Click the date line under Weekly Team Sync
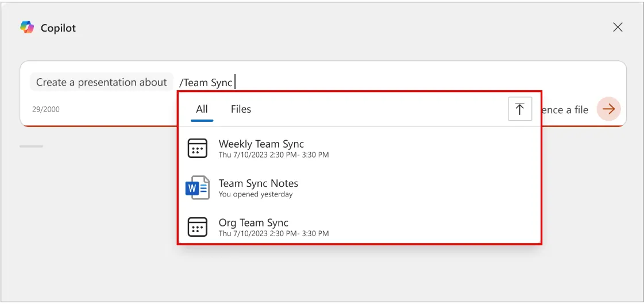644x304 pixels. tap(273, 155)
